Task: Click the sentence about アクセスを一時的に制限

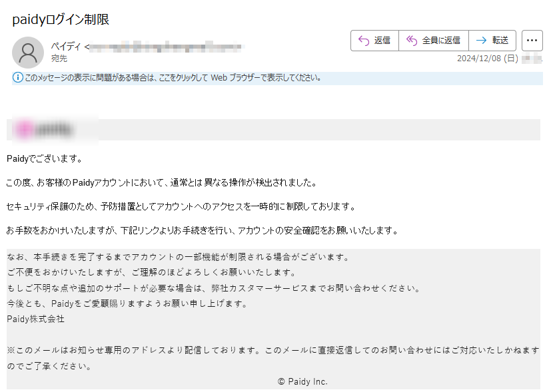Action: pos(181,206)
